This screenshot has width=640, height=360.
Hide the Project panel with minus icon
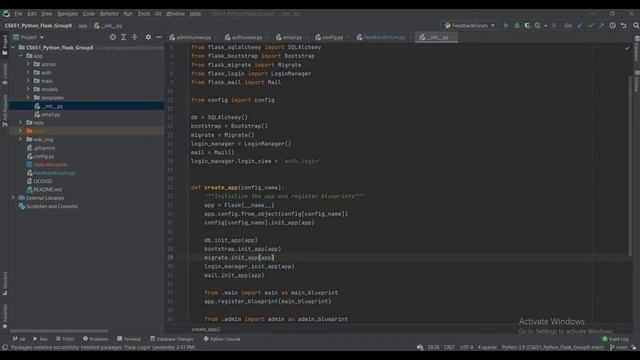click(x=159, y=37)
